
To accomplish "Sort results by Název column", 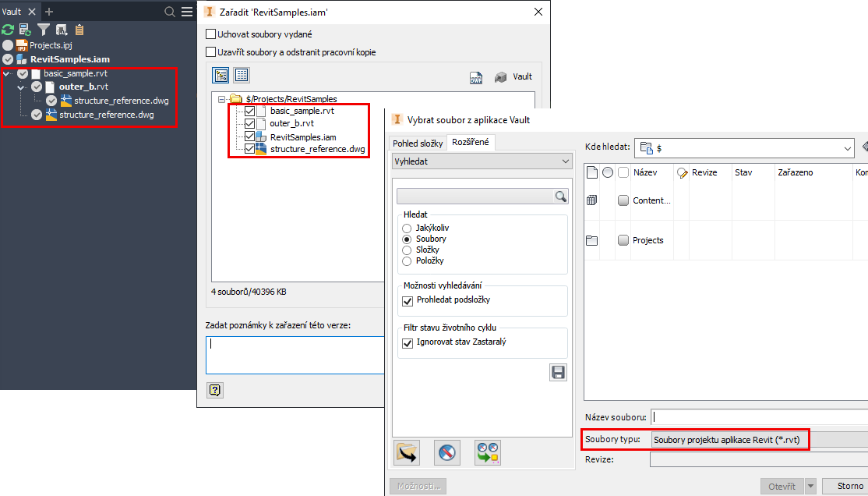I will pyautogui.click(x=645, y=172).
